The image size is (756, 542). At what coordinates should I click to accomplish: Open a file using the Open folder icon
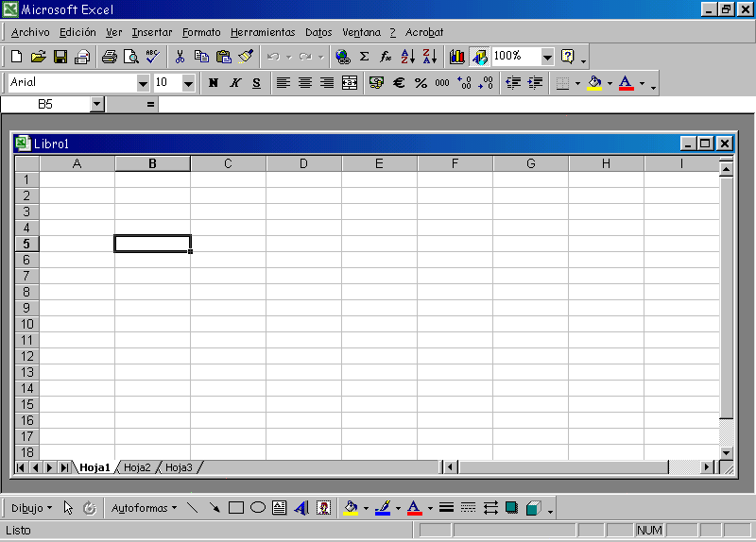point(38,57)
